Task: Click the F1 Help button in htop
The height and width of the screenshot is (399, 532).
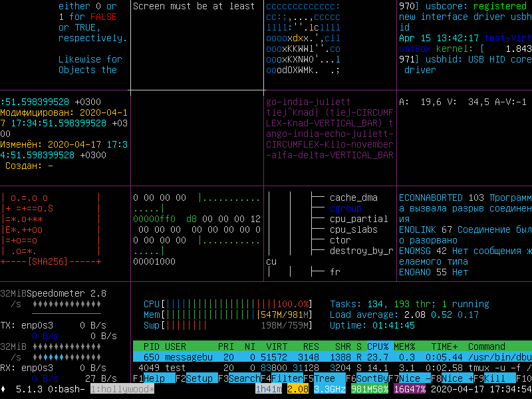Action: 154,378
